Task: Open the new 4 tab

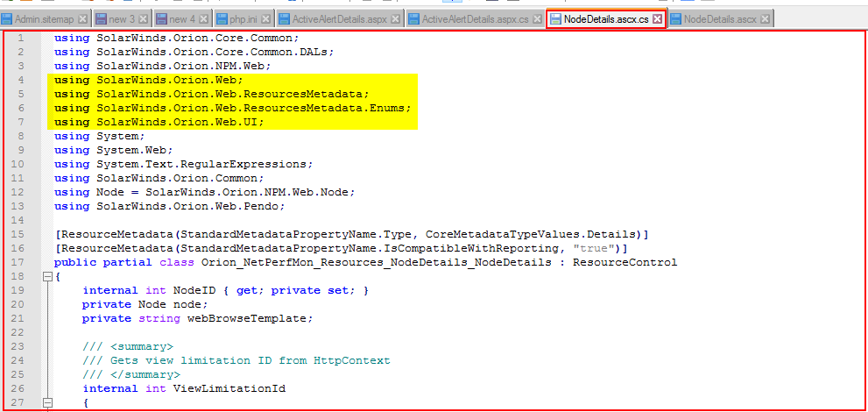Action: point(181,18)
